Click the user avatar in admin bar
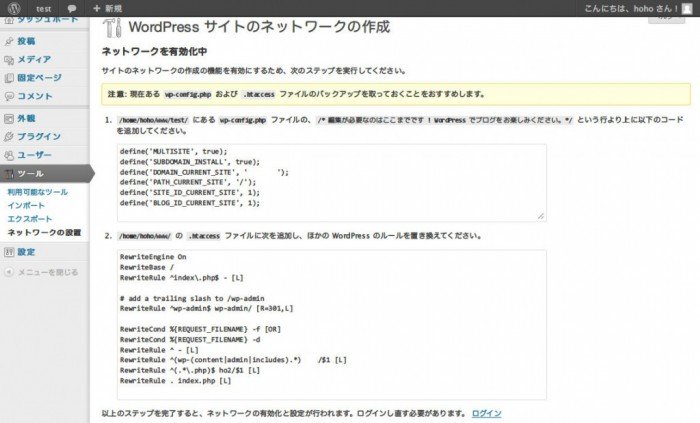Image resolution: width=700 pixels, height=423 pixels. 687,7
